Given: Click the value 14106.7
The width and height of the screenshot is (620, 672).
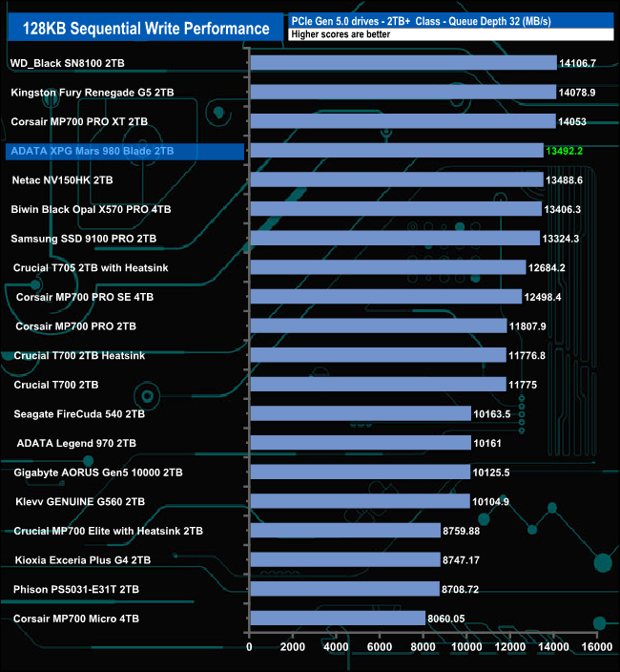Looking at the screenshot, I should [x=577, y=63].
